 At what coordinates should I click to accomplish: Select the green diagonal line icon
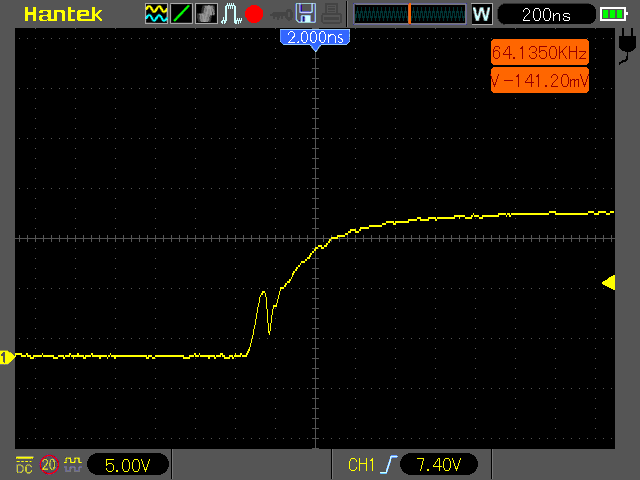click(181, 13)
